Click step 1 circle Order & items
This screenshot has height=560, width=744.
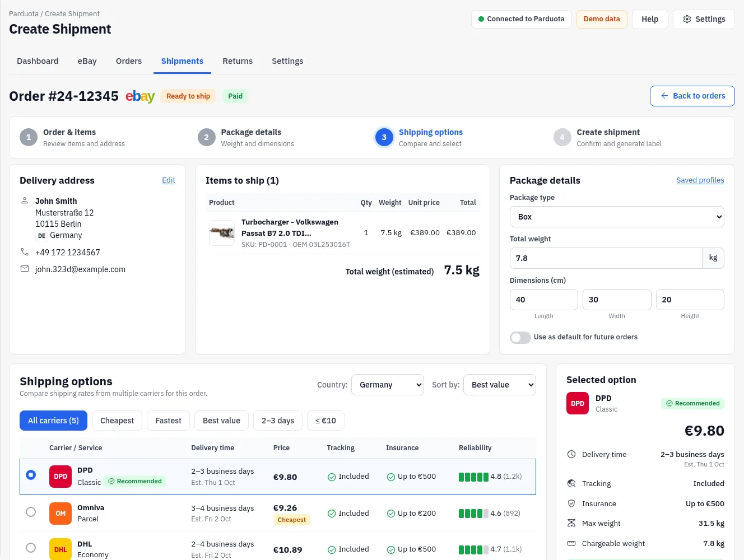click(29, 137)
